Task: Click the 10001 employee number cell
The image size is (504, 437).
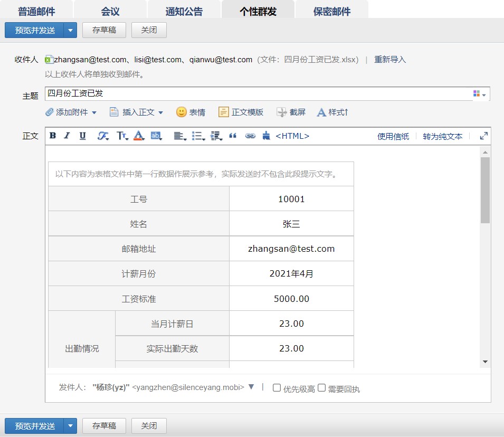Action: pos(291,199)
